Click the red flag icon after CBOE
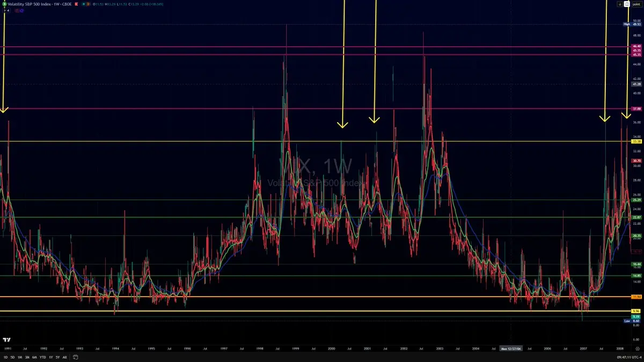Viewport: 644px width, 362px height. [x=76, y=4]
